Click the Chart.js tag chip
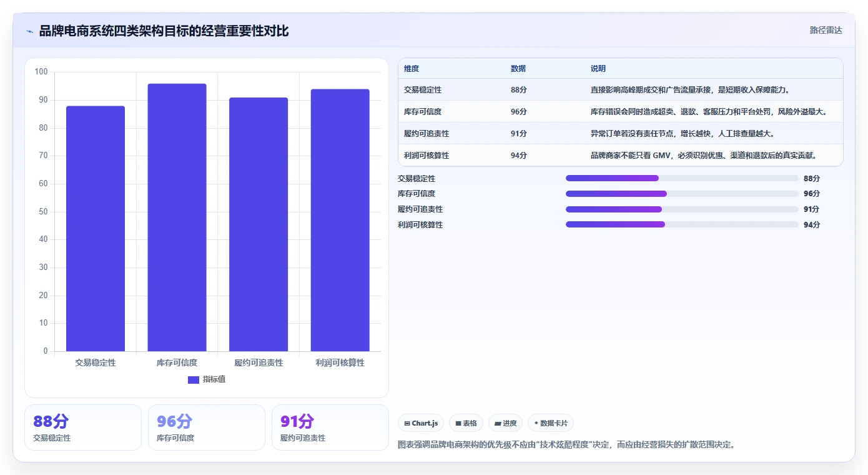 tap(421, 423)
